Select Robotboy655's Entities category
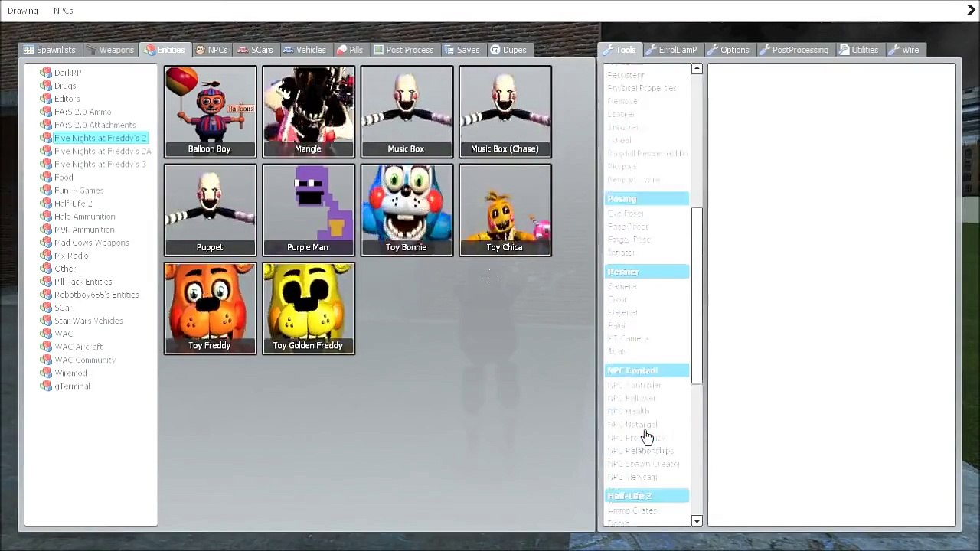 click(x=96, y=295)
